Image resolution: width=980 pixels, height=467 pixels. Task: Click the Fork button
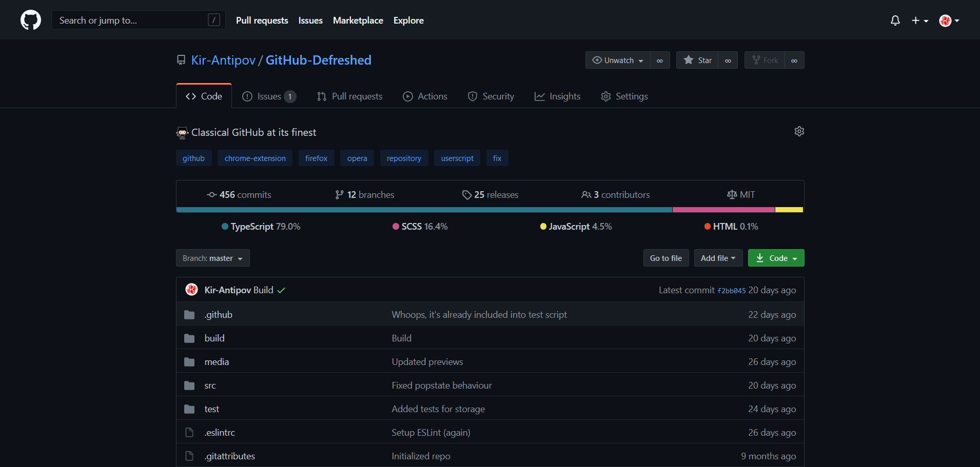pos(765,60)
